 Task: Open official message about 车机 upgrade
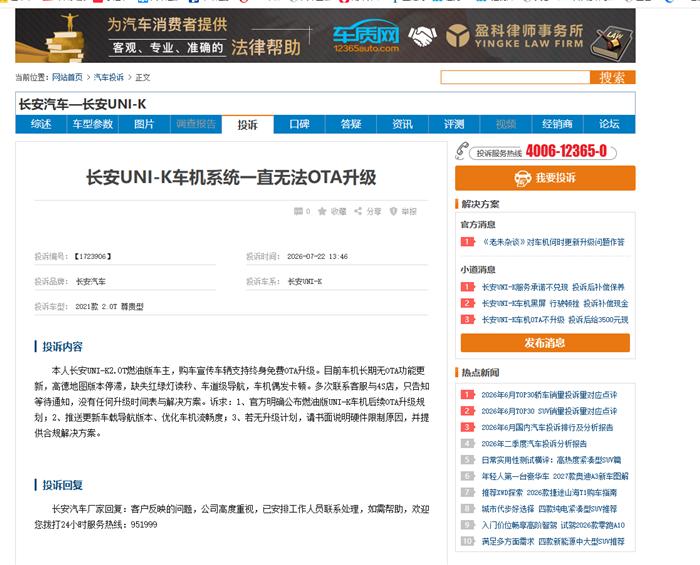point(553,242)
